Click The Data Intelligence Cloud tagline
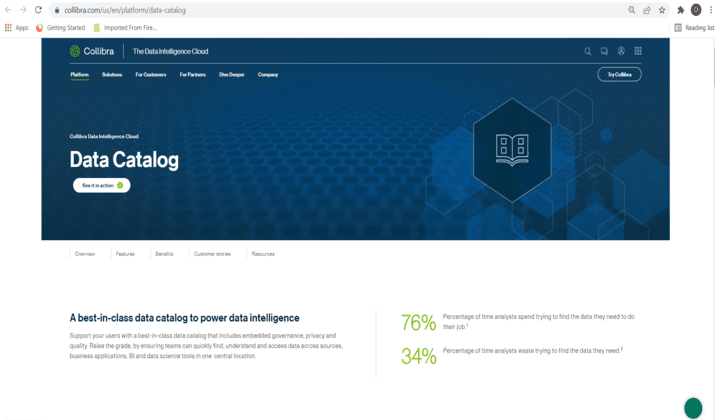The image size is (715, 420). pos(171,52)
